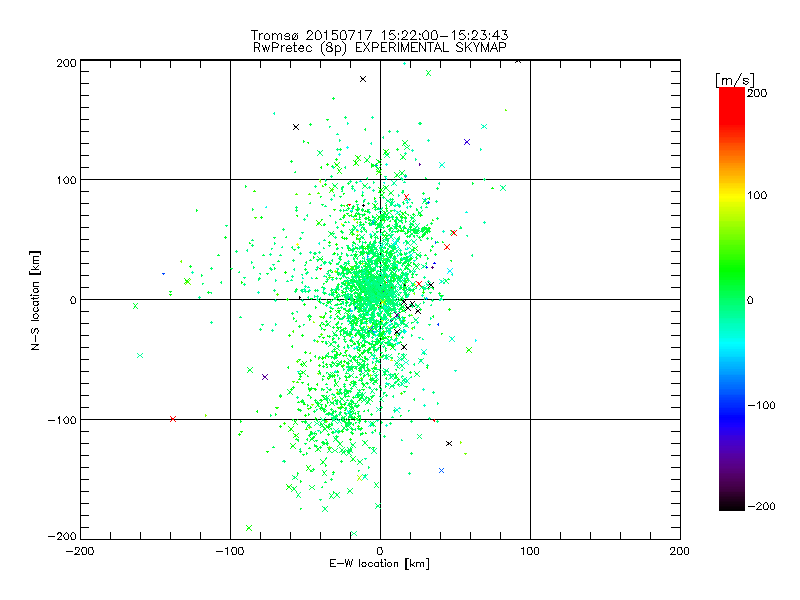This screenshot has width=800, height=600.
Task: Select the '-100' tick label on E-W axis
Action: [230, 551]
